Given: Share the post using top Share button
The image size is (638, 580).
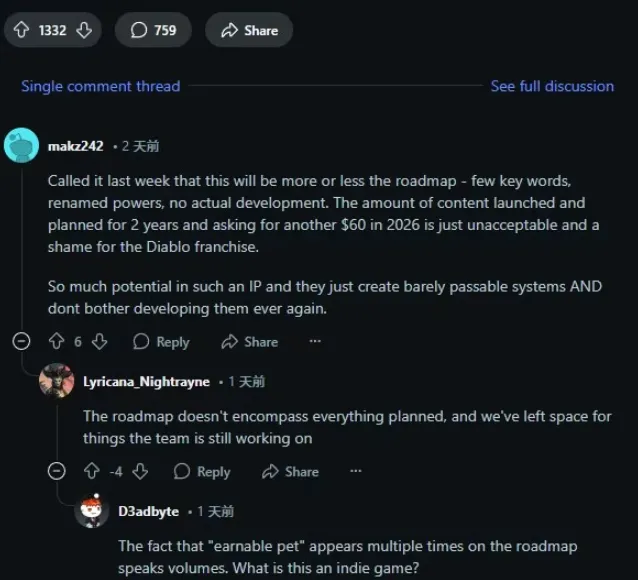Looking at the screenshot, I should [x=249, y=30].
